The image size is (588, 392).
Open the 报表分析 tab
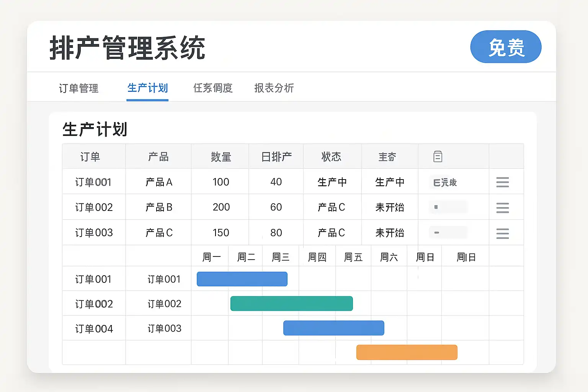(x=274, y=88)
